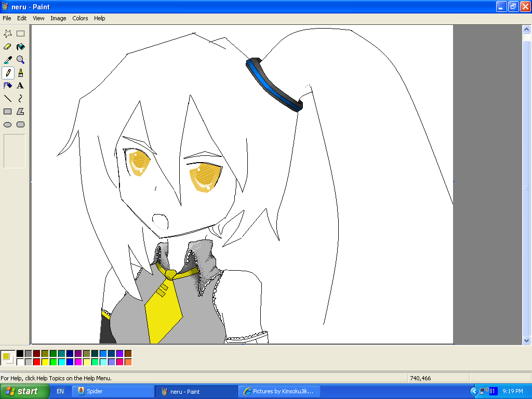Select the Free-Form Select tool
The image size is (532, 399).
pos(8,34)
